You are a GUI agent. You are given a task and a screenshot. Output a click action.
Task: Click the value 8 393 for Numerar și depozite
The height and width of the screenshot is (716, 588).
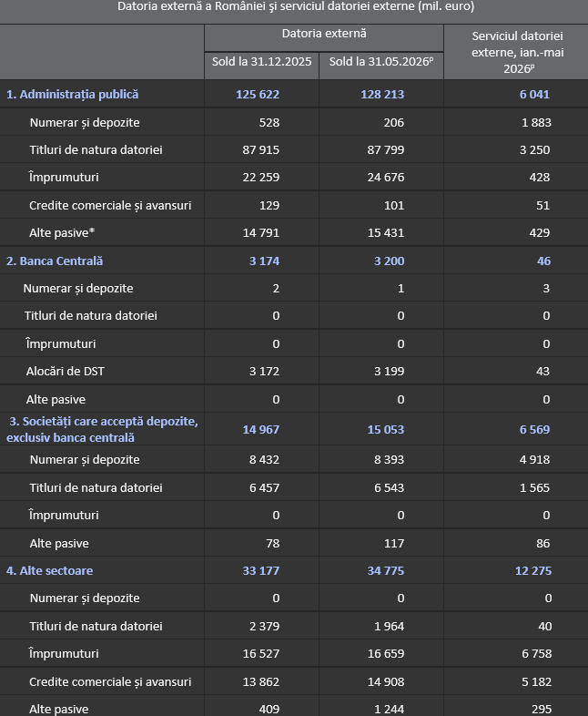point(389,459)
